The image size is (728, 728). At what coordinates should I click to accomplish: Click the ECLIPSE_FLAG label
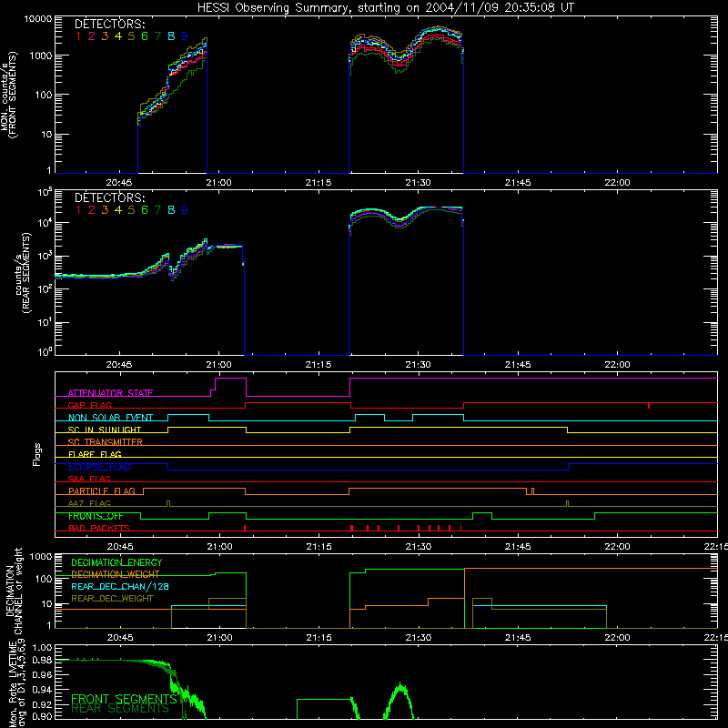point(99,467)
